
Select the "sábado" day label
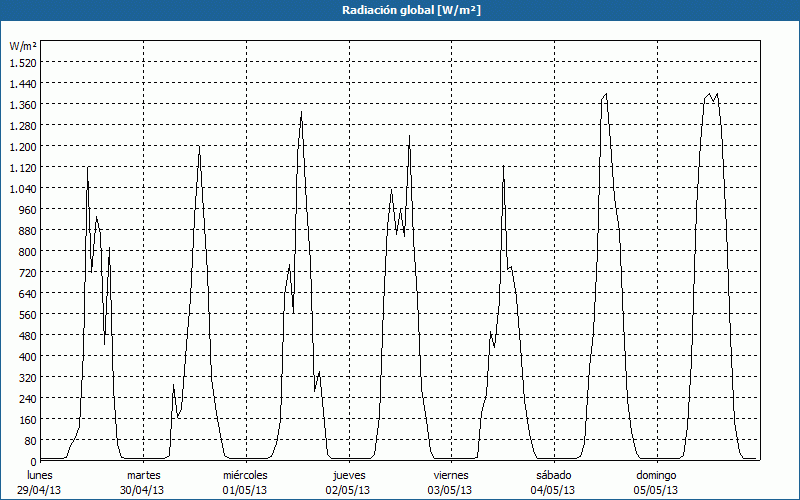[x=554, y=475]
